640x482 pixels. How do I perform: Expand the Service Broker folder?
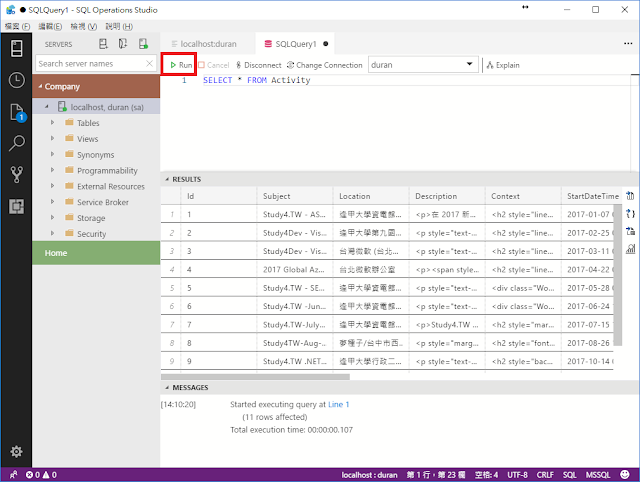click(52, 202)
